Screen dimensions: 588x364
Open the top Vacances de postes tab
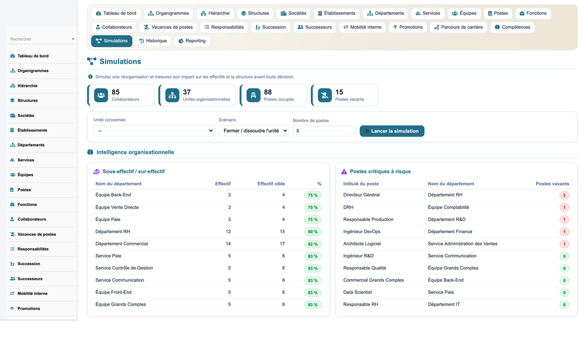pyautogui.click(x=168, y=27)
